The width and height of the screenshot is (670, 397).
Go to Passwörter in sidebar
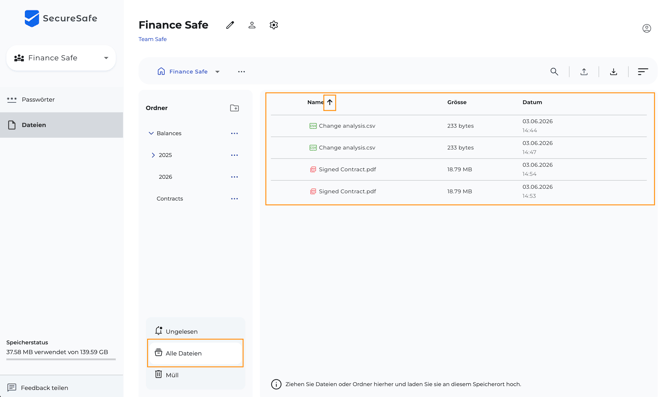38,100
